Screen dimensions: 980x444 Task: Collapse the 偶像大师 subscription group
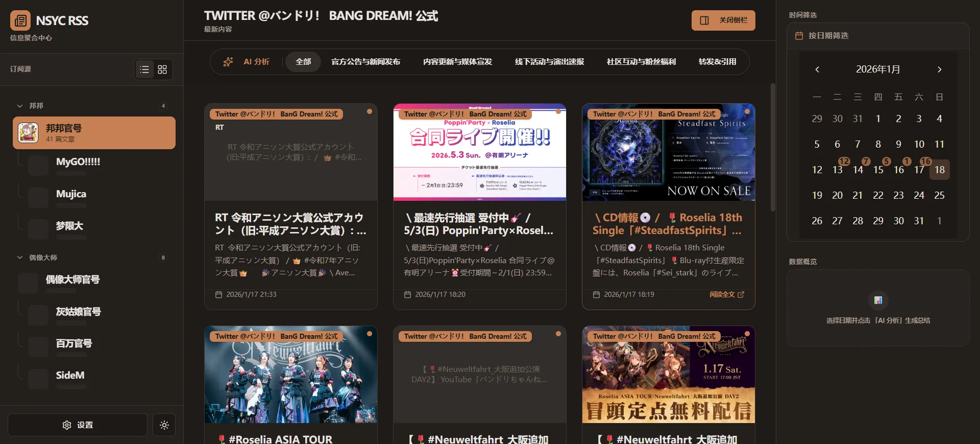coord(20,258)
